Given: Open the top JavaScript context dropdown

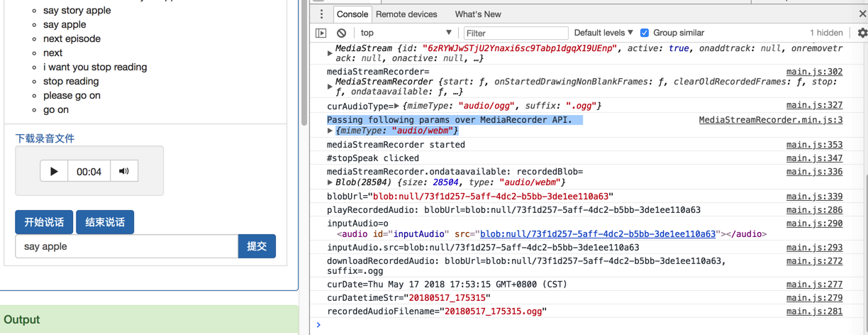Looking at the screenshot, I should (406, 33).
